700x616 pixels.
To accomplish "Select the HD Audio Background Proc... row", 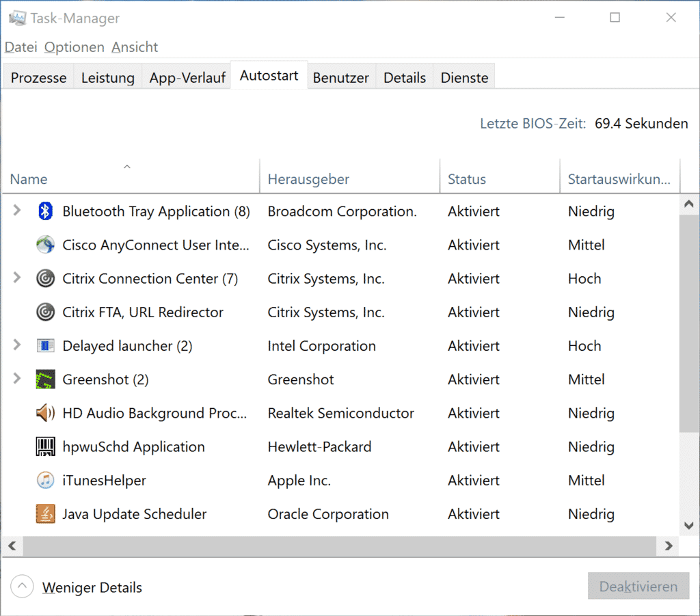I will tap(340, 413).
